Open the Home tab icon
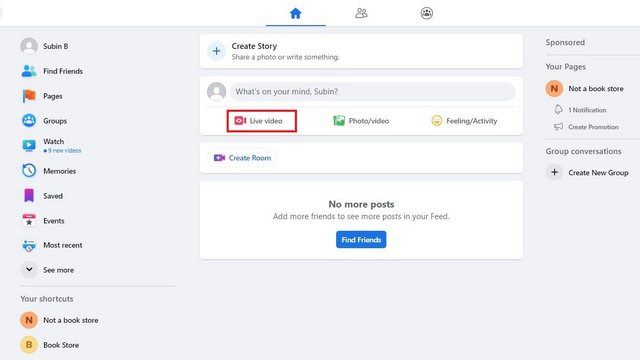Viewport: 640px width, 360px height. (296, 13)
